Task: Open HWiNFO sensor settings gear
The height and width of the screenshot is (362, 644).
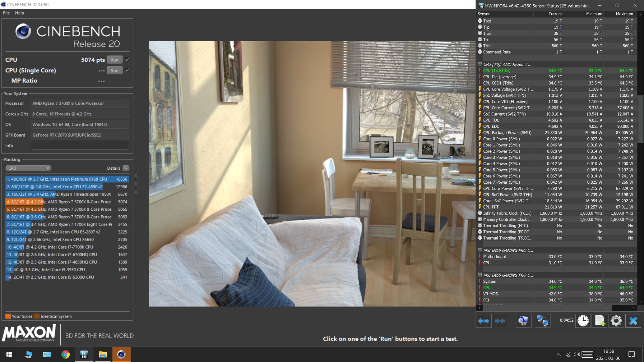Action: tap(616, 321)
